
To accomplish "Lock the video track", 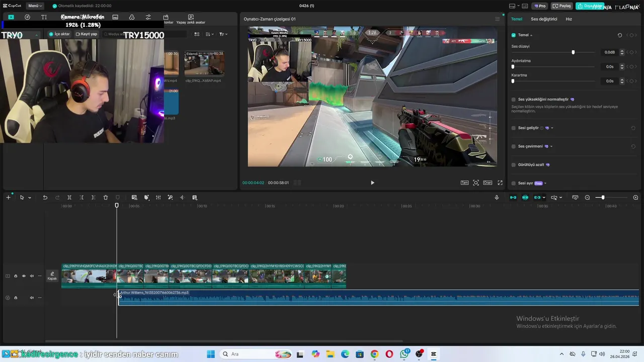I will pyautogui.click(x=16, y=276).
